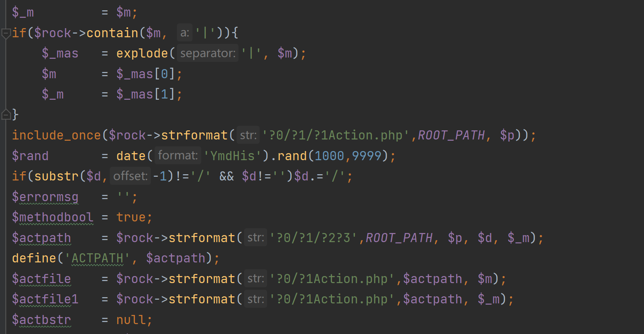Click the explode function name
Screen dimensions: 644x334
click(142, 53)
